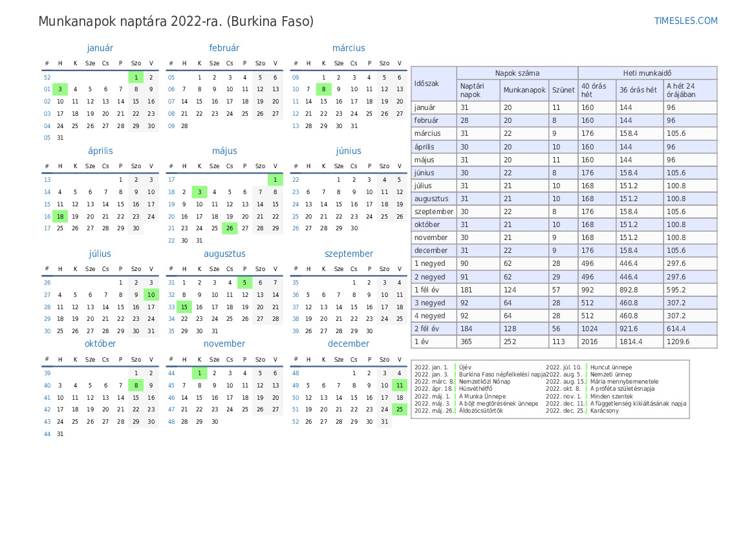Click Minden szentek holiday entry

coord(612,396)
